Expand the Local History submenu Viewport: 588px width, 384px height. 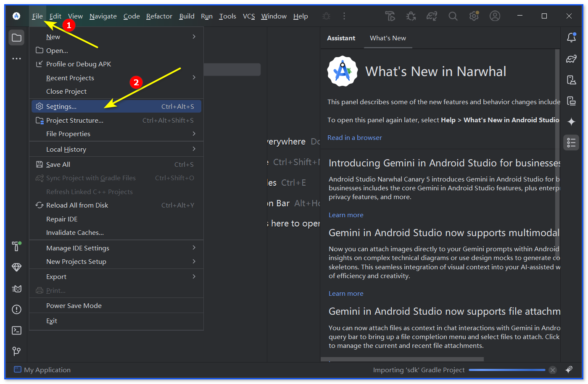[x=116, y=149]
